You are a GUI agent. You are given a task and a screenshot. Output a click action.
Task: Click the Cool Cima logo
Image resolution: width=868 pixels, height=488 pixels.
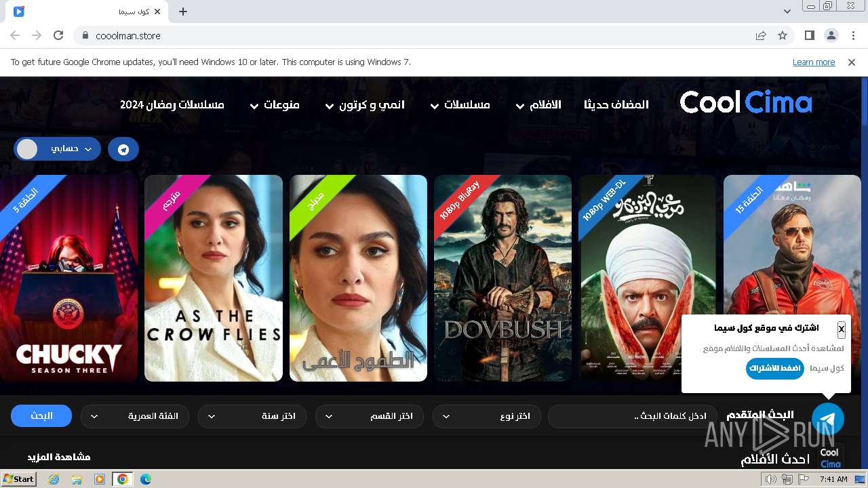[746, 102]
